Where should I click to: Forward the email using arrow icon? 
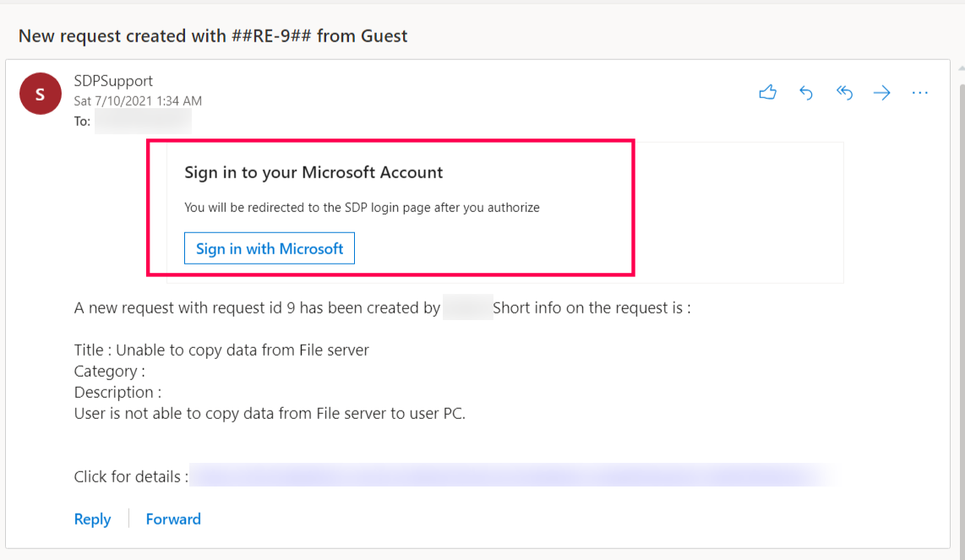tap(882, 93)
